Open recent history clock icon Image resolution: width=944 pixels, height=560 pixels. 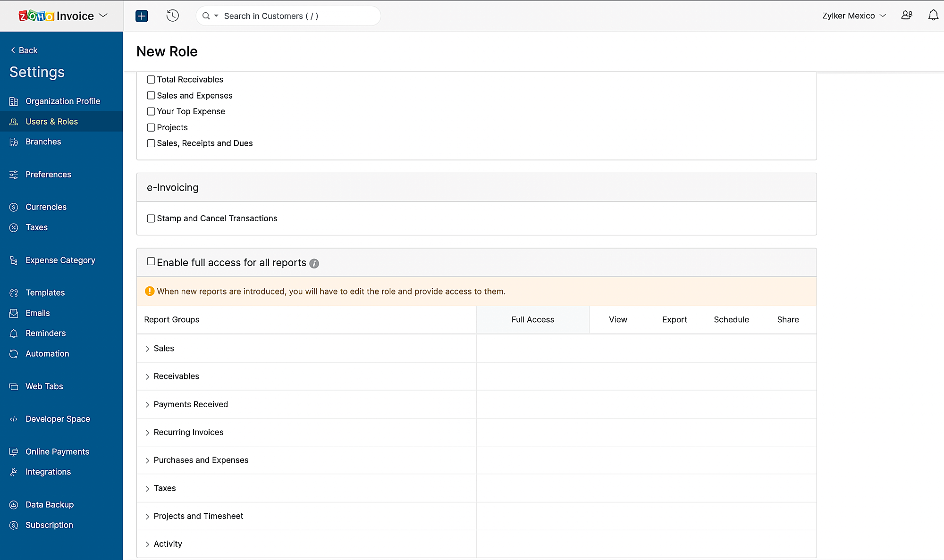[172, 16]
